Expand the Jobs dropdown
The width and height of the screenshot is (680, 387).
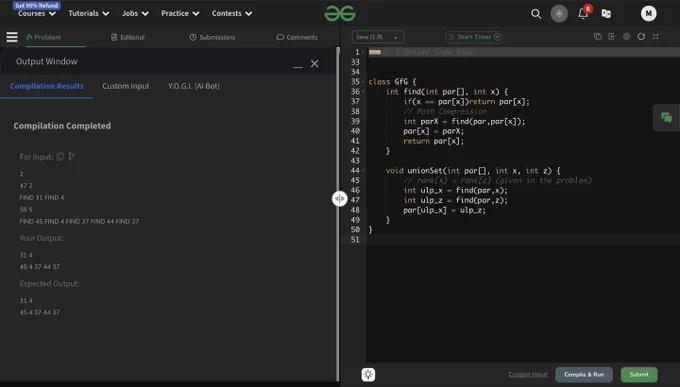135,13
